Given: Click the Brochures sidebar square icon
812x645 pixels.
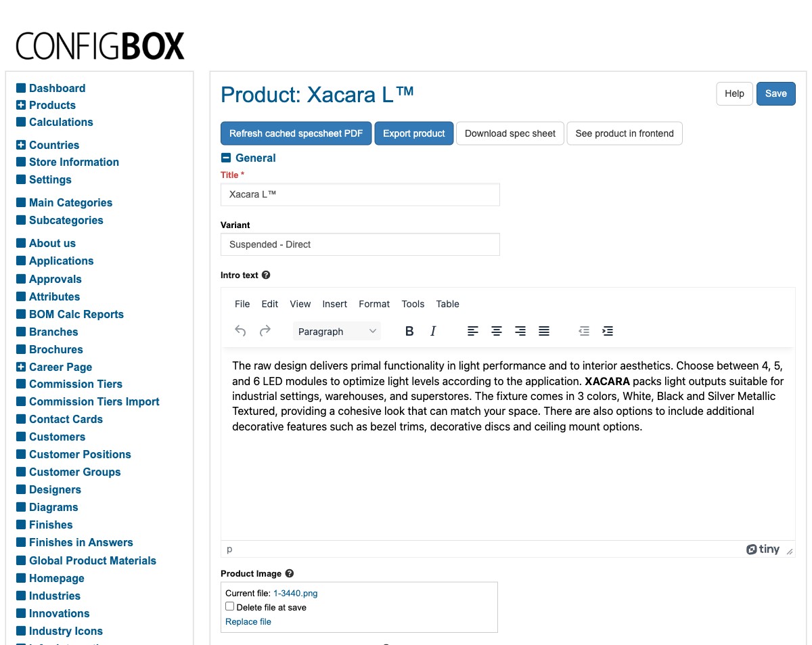Looking at the screenshot, I should [21, 350].
